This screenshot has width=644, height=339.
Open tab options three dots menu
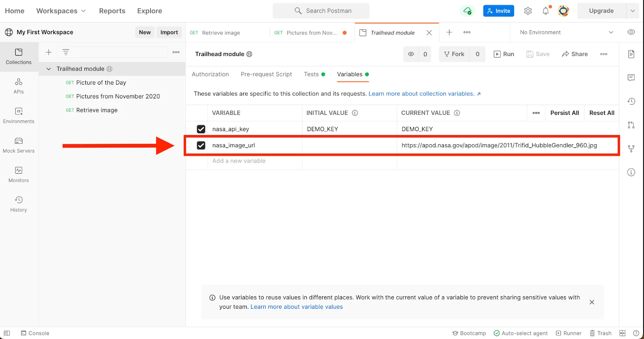[467, 32]
